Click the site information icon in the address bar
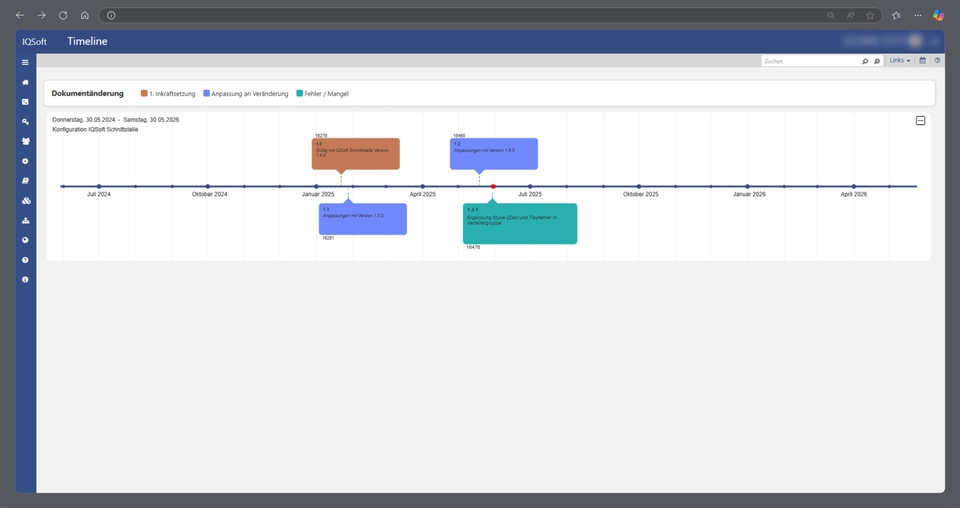 (111, 15)
